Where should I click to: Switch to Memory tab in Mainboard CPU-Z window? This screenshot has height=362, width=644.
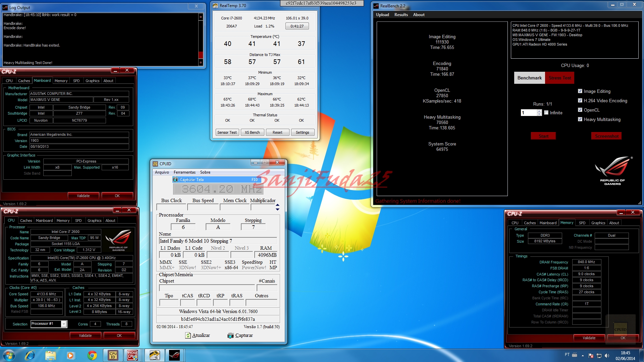coord(61,81)
